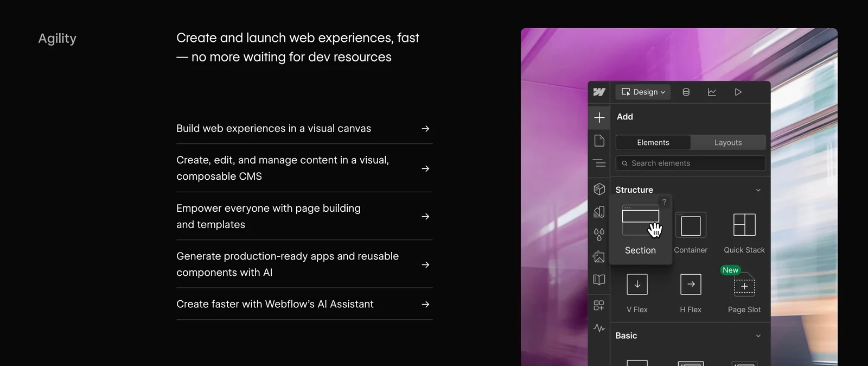
Task: Open the Pages panel icon
Action: pyautogui.click(x=599, y=141)
